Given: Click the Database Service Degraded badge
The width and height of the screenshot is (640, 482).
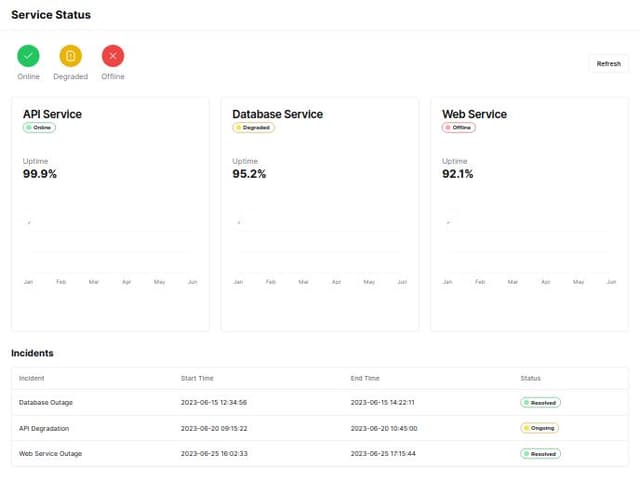Looking at the screenshot, I should point(253,128).
